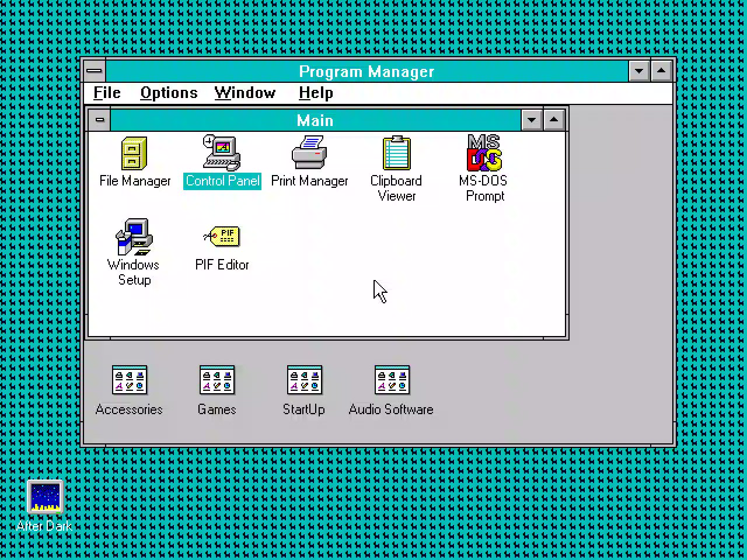The height and width of the screenshot is (560, 747).
Task: Minimize the Program Manager window
Action: point(639,71)
